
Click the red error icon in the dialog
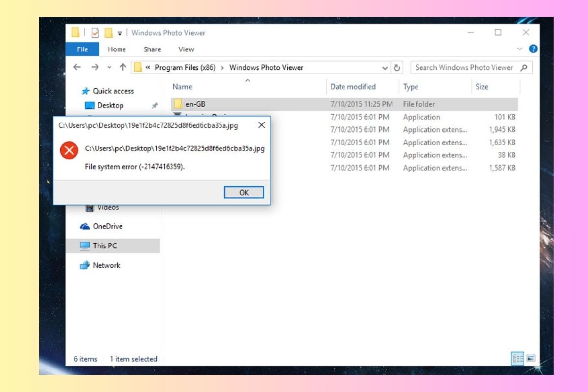pos(69,150)
